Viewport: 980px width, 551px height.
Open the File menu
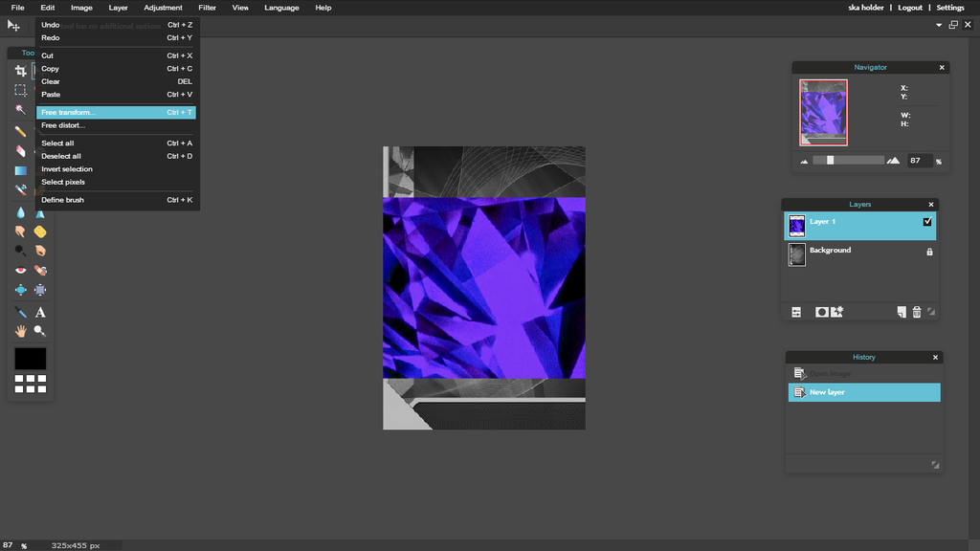click(17, 8)
